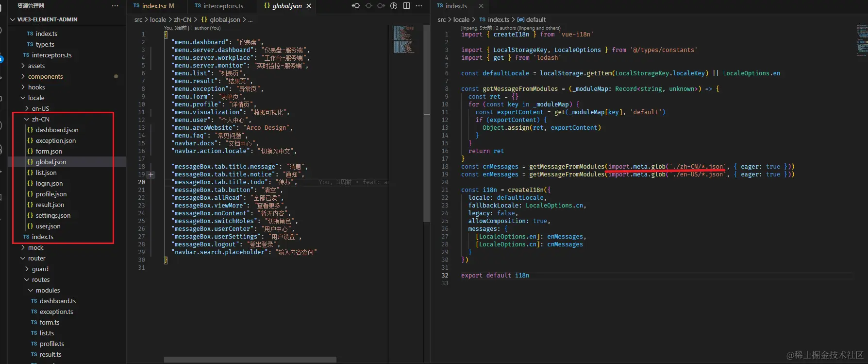
Task: Close the index.ts tab in right editor
Action: click(x=481, y=6)
